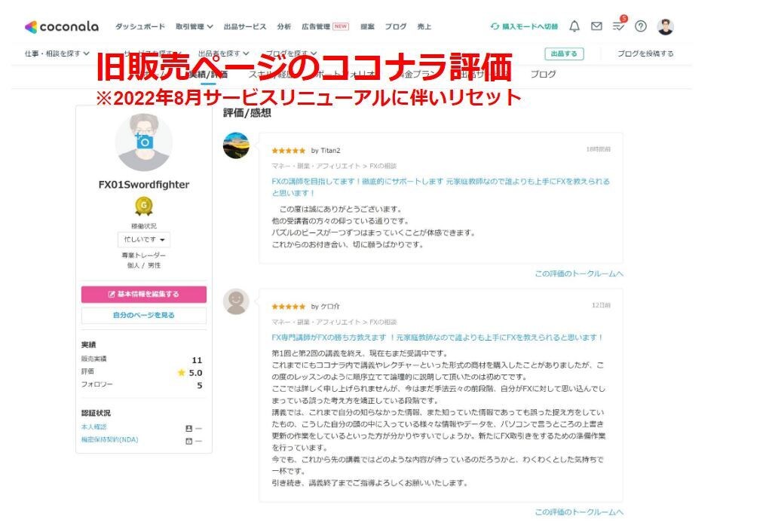Viewport: 772px width, 532px height.
Task: Open the account avatar menu
Action: pyautogui.click(x=665, y=26)
